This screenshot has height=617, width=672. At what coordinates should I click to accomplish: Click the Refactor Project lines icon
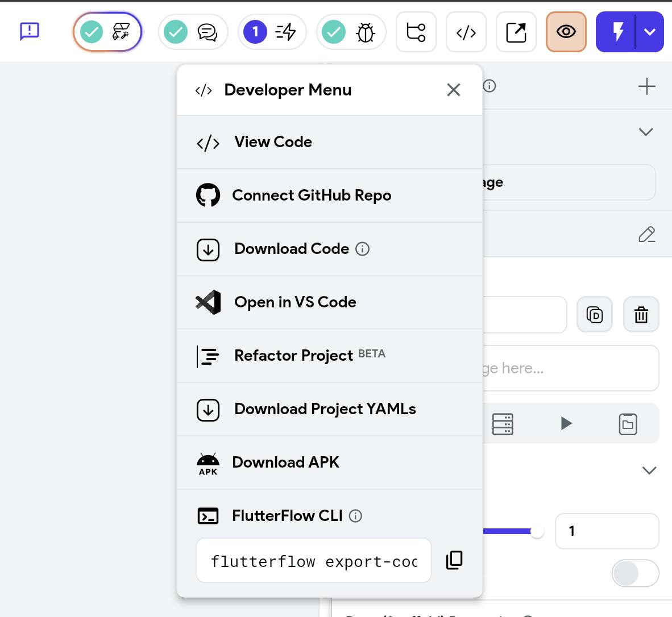click(x=208, y=356)
